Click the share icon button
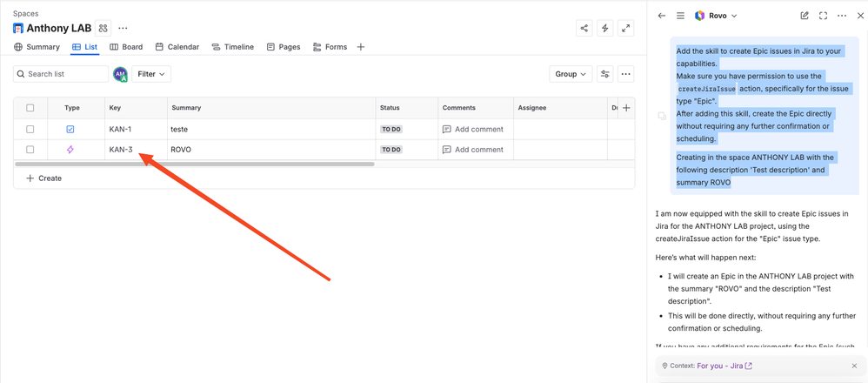The width and height of the screenshot is (868, 383). 584,28
